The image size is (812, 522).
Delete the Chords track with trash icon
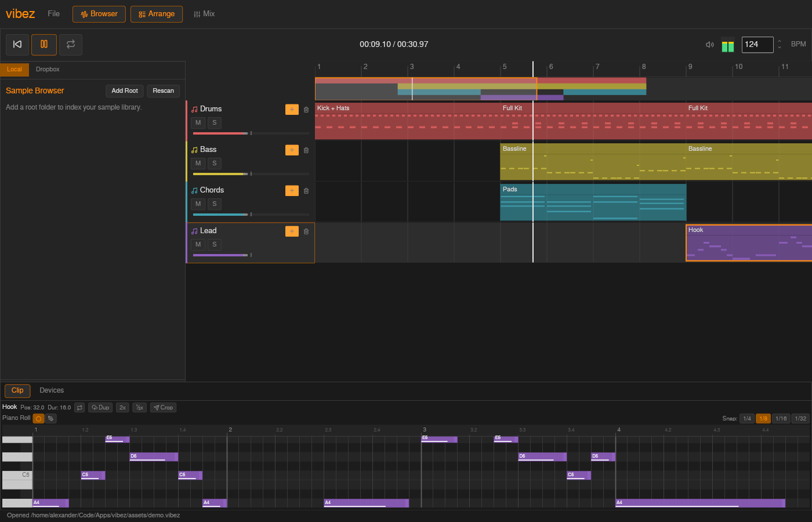pyautogui.click(x=306, y=191)
